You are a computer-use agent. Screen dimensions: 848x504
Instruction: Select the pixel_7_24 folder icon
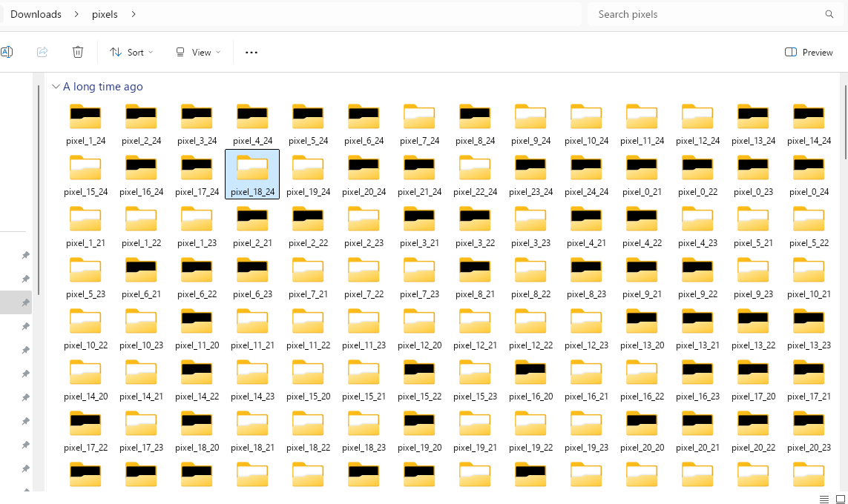419,116
